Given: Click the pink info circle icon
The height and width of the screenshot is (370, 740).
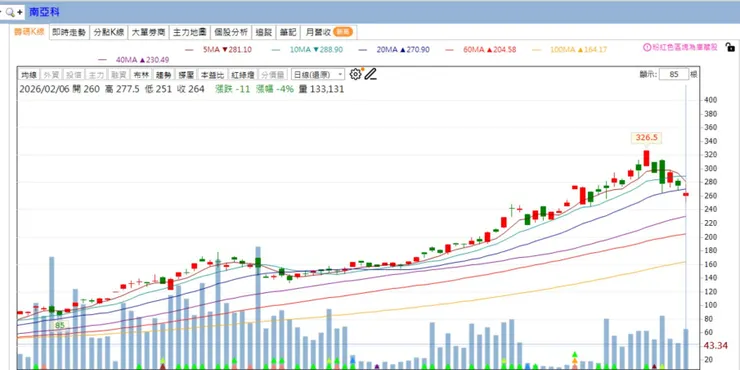Looking at the screenshot, I should 648,47.
